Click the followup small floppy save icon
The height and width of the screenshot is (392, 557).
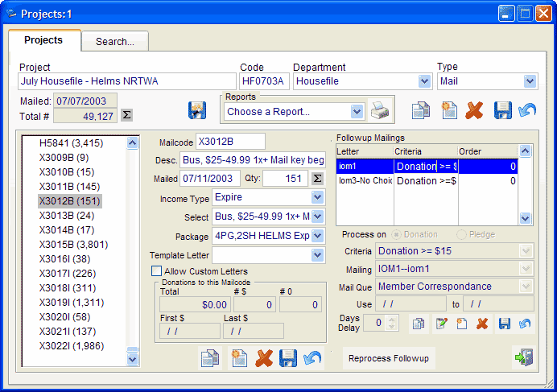click(x=505, y=324)
